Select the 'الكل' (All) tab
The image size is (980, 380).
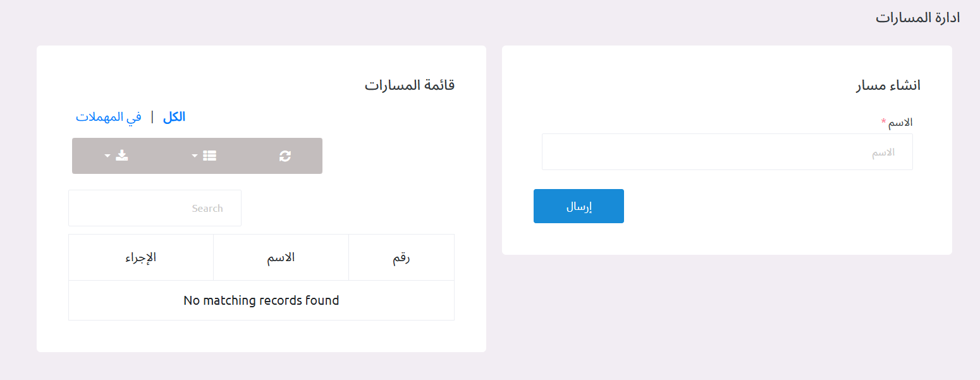coord(173,116)
